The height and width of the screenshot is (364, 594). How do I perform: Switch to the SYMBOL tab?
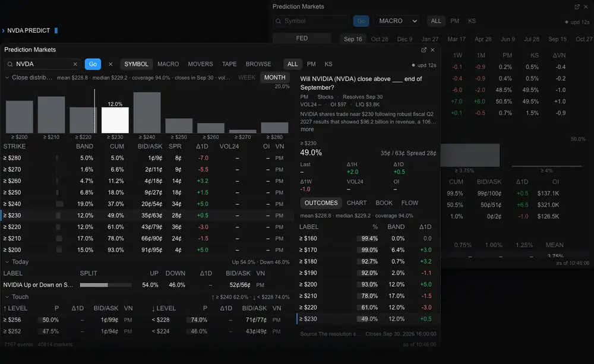point(137,64)
